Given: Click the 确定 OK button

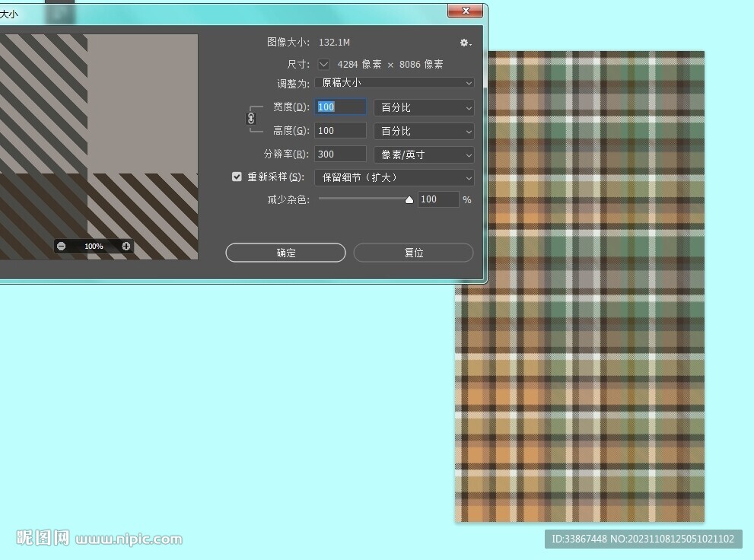Looking at the screenshot, I should click(285, 253).
